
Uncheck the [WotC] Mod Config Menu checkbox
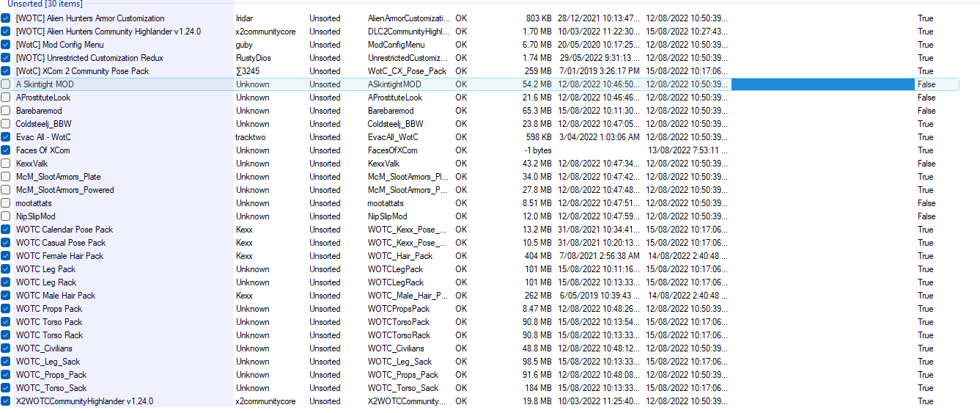6,45
